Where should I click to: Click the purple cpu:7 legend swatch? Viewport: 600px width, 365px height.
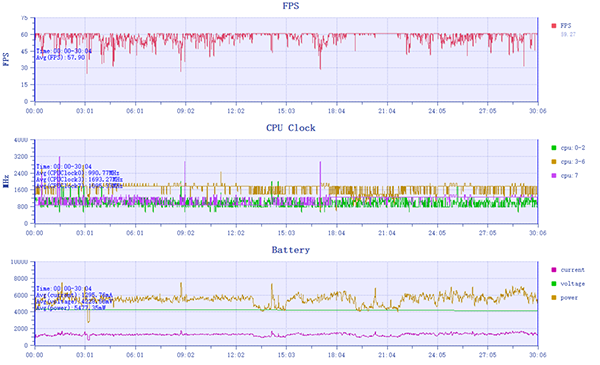tap(554, 176)
